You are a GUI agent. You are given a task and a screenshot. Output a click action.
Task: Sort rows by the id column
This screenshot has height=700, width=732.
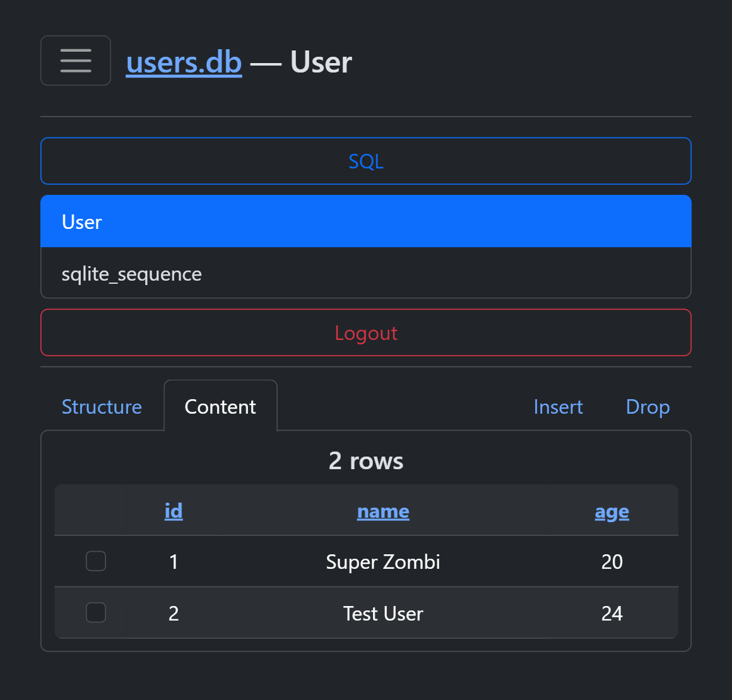174,511
